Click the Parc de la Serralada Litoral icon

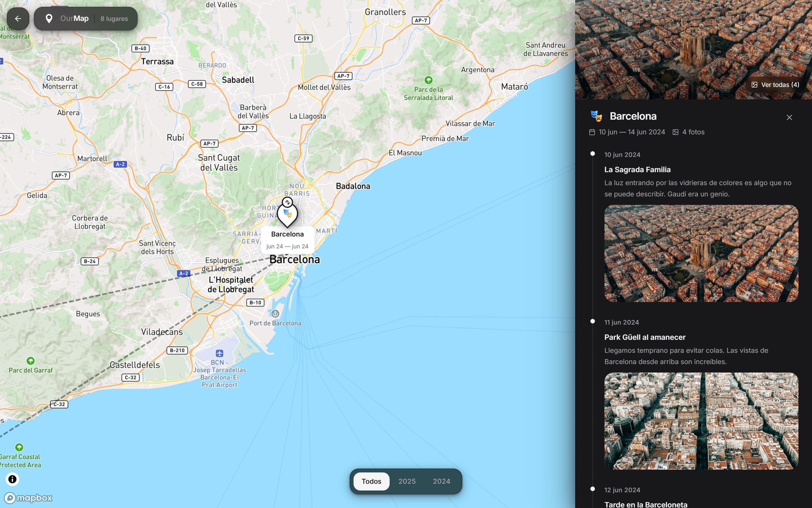pos(428,80)
